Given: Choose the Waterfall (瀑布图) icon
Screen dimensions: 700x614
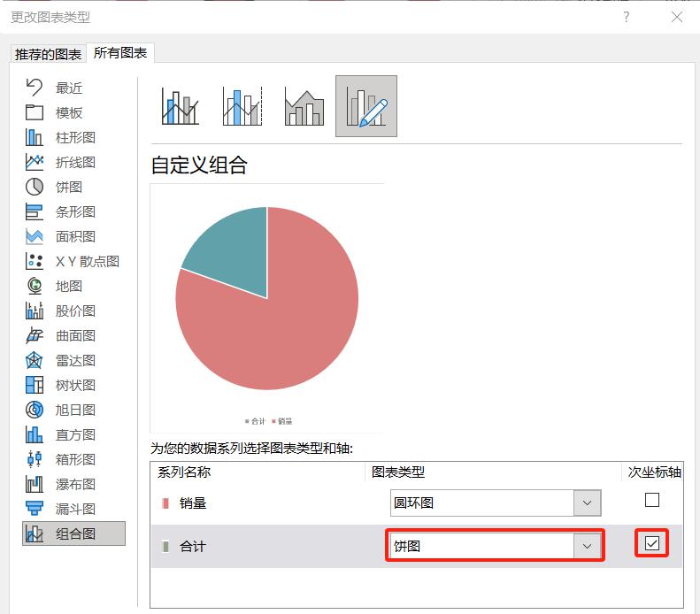Looking at the screenshot, I should coord(35,484).
